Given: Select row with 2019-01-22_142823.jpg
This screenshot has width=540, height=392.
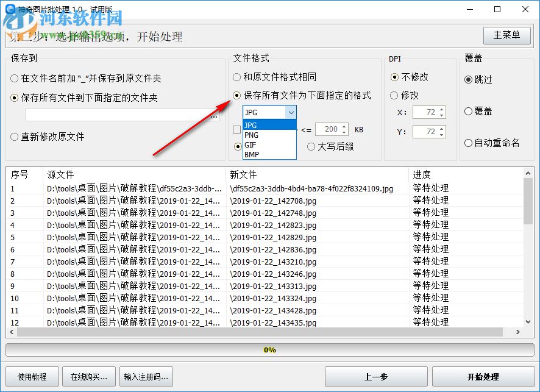Looking at the screenshot, I should click(x=265, y=226).
